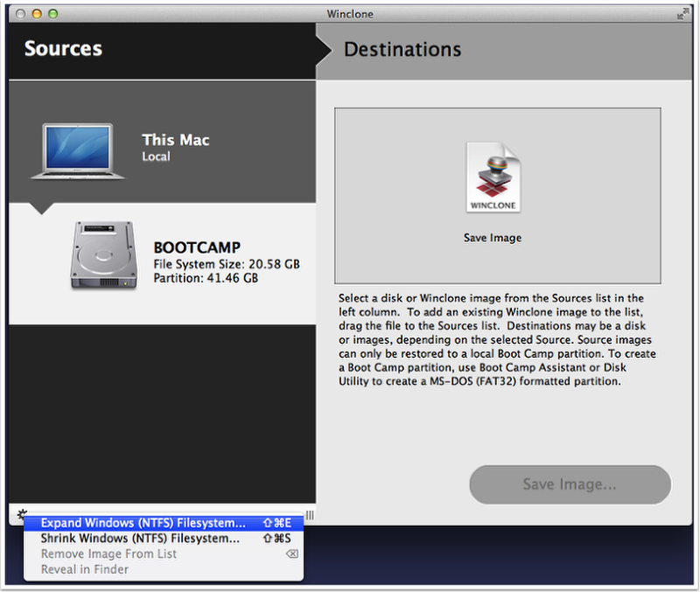The width and height of the screenshot is (700, 592).
Task: Click the BOOTCAMP volume name
Action: (197, 247)
